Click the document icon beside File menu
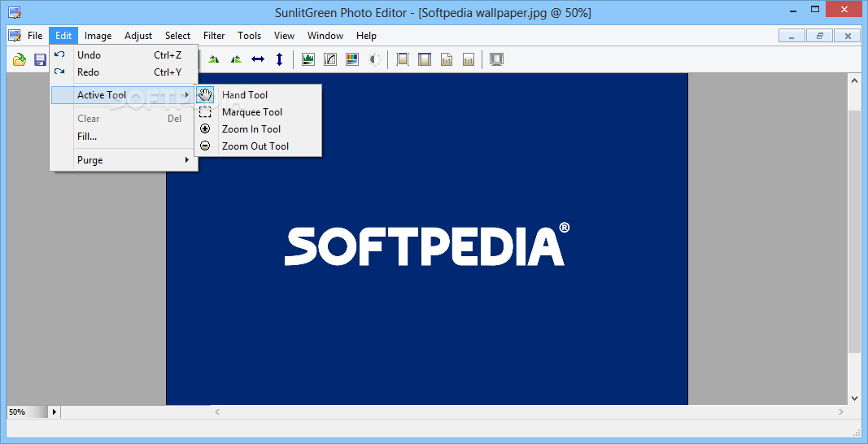The width and height of the screenshot is (868, 444). pos(15,36)
